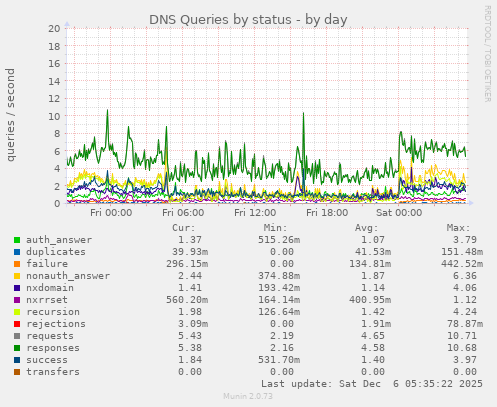Click the 'Cur:' column header

(x=184, y=228)
